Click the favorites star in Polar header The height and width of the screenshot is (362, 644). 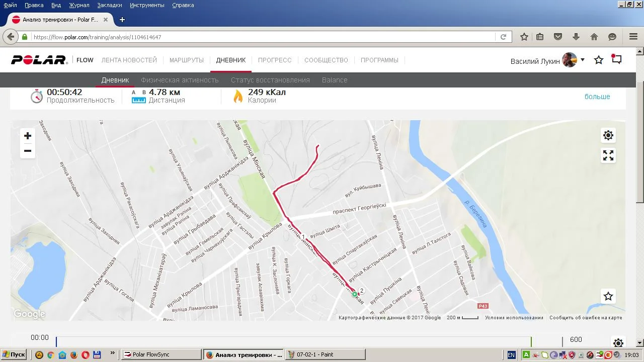(599, 60)
